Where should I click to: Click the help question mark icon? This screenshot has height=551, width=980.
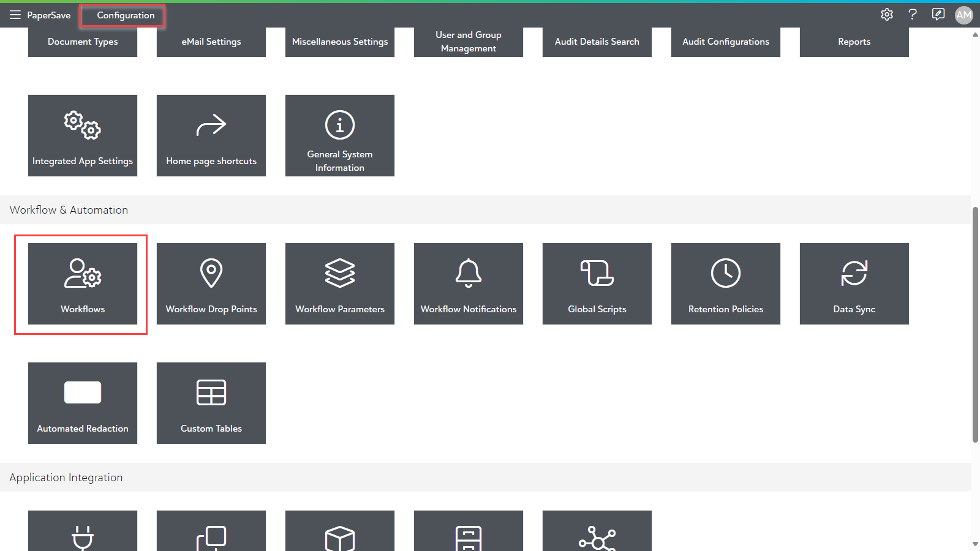point(913,15)
